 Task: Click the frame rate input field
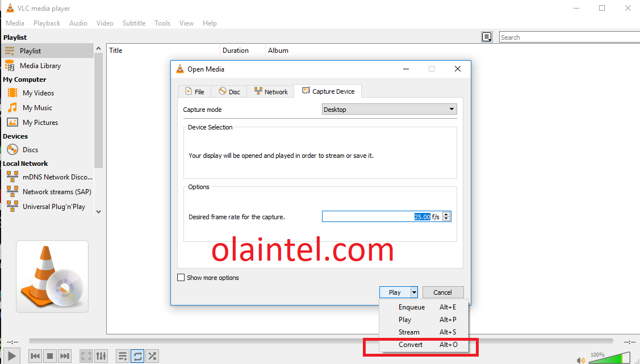click(382, 217)
